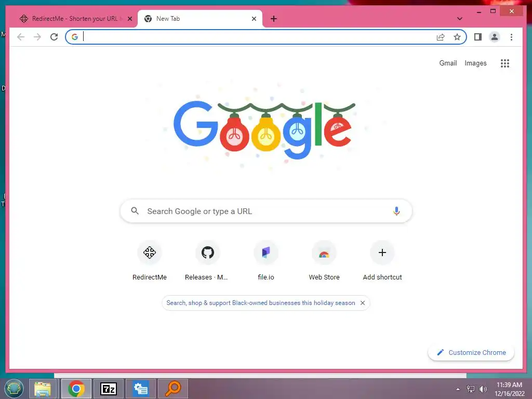Viewport: 532px width, 399px height.
Task: Click the Black-owned businesses promo link
Action: (261, 303)
